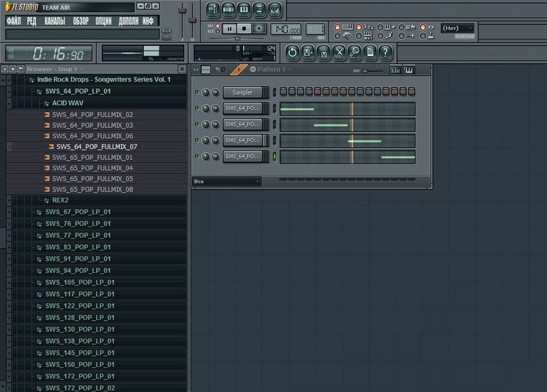Open the КАНАЛЫ menu
The image size is (547, 392).
(x=55, y=21)
